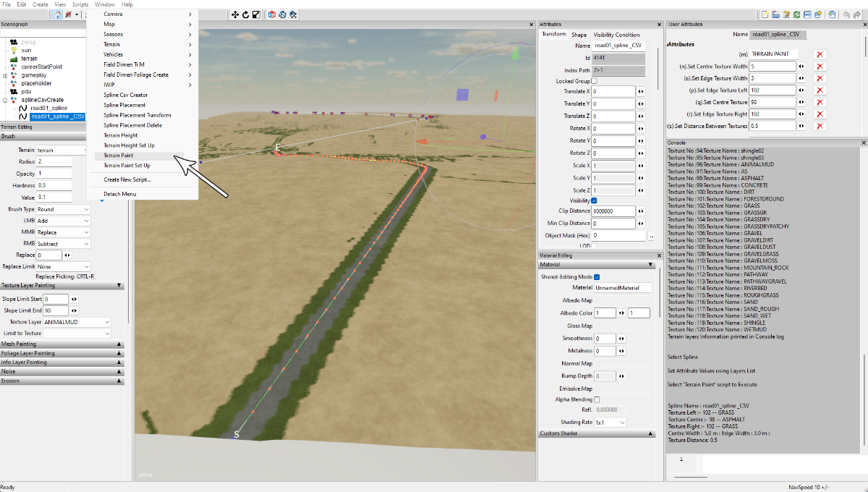Screen dimensions: 868x492
Task: Open the Brush Type dropdown
Action: (x=64, y=210)
